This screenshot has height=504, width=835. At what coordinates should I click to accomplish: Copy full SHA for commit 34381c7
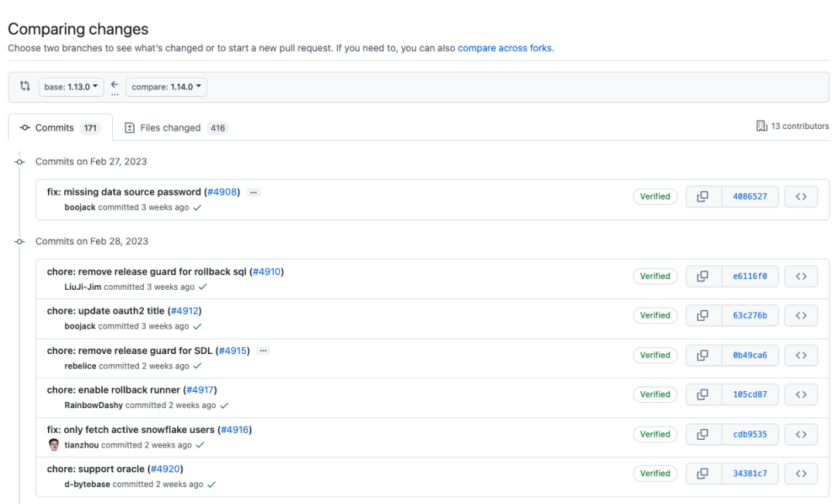pos(704,474)
